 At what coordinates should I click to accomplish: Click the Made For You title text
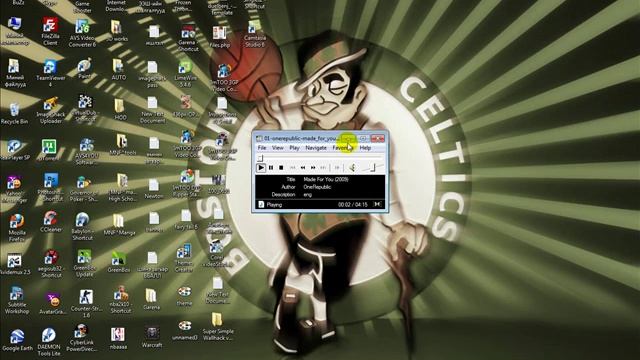click(326, 179)
